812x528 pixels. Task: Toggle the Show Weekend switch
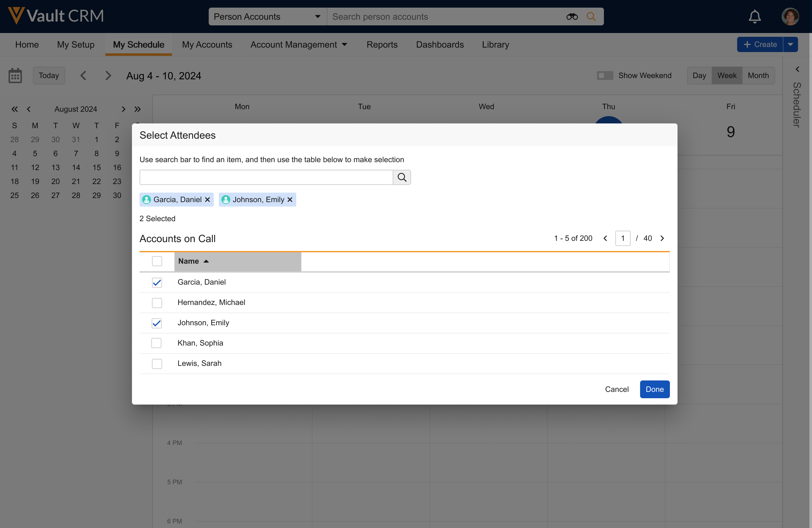(605, 76)
